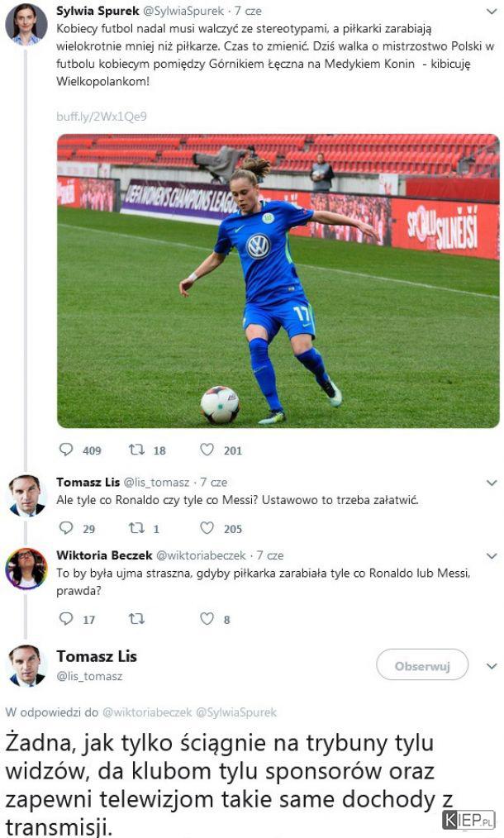Open the chevron menu on Sylwia Spurek's tweet
The image size is (504, 838).
[492, 12]
